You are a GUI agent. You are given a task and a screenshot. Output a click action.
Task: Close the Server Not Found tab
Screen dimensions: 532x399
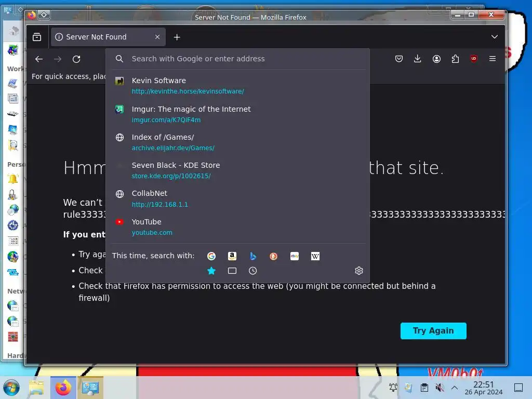click(x=157, y=37)
